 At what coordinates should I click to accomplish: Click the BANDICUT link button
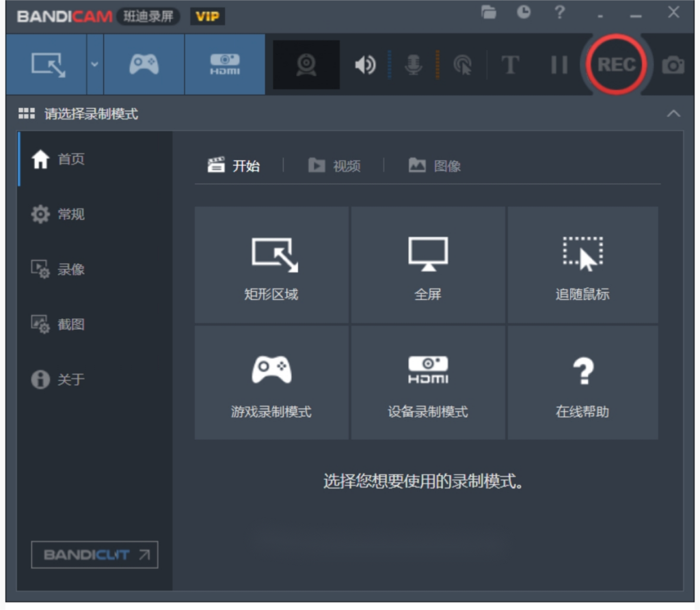pos(94,555)
